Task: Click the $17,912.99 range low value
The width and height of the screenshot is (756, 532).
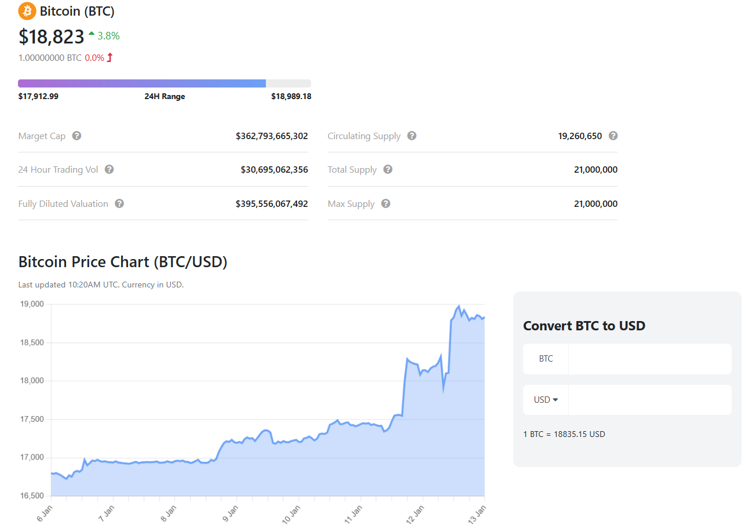Action: [x=38, y=96]
